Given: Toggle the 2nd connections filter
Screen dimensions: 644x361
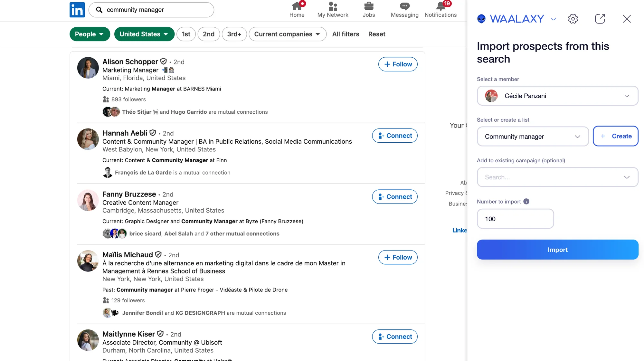Looking at the screenshot, I should coord(209,34).
